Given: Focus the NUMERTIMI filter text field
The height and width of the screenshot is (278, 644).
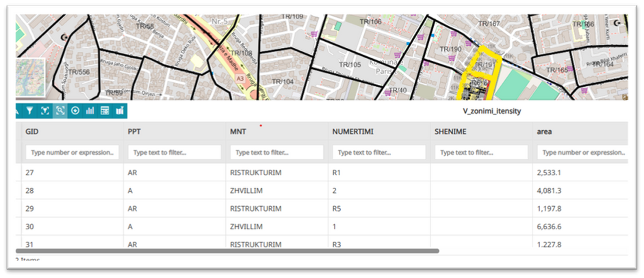Looking at the screenshot, I should (379, 152).
